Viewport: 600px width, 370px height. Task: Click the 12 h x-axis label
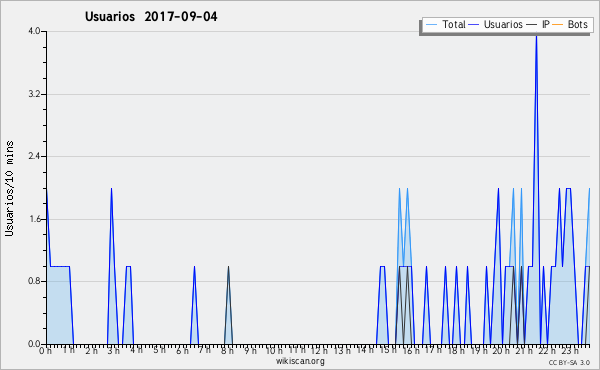point(319,350)
